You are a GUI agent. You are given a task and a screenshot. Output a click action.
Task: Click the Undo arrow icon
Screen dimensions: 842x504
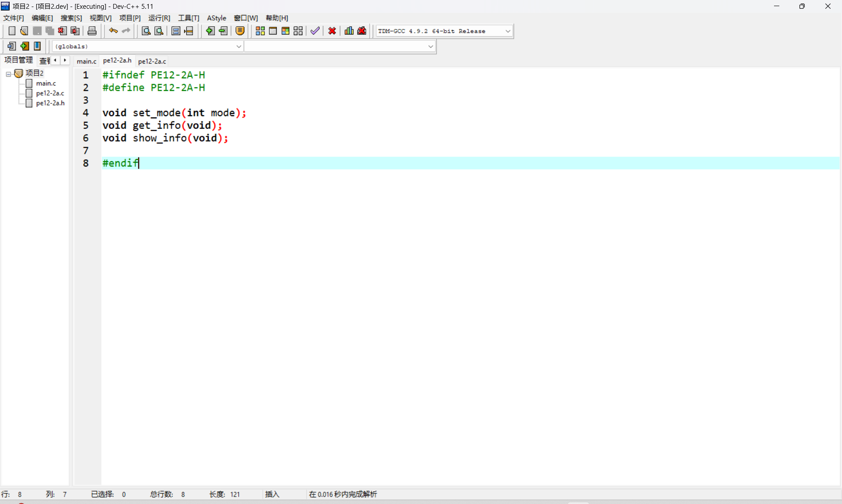[113, 31]
